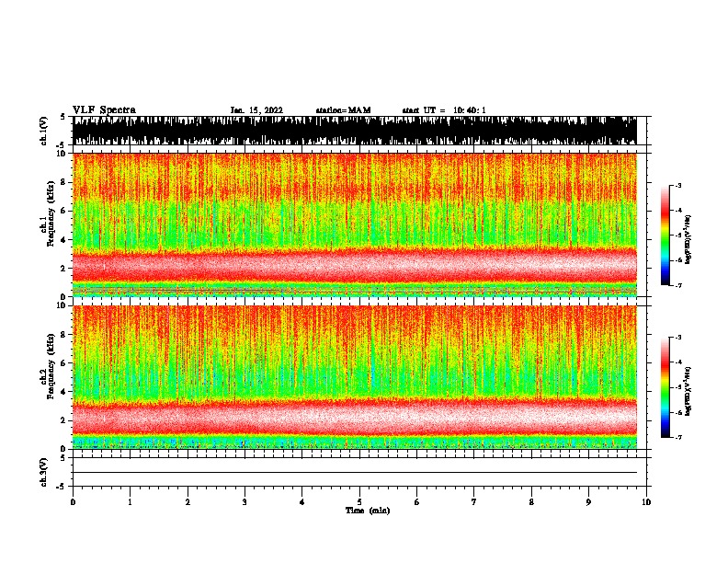This screenshot has height=563, width=728.
Task: Click the white-red band in ch.2 spectrogram
Action: [x=355, y=419]
